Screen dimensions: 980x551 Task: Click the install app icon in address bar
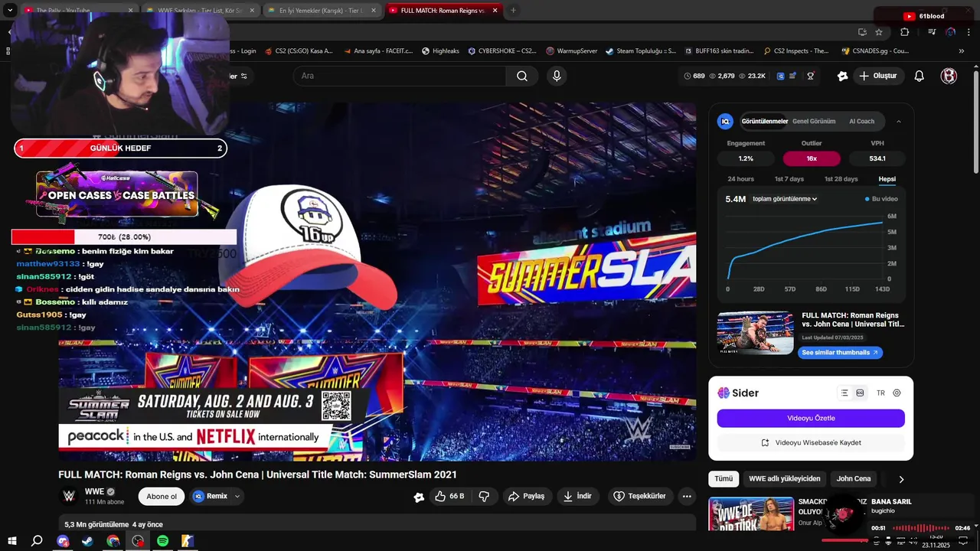pos(862,32)
